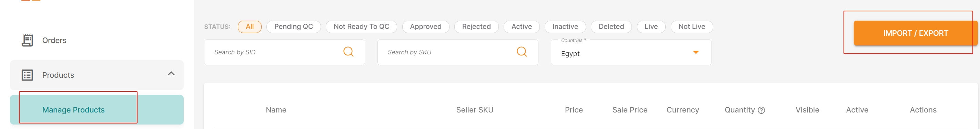Screen dimensions: 980x129
Task: Click the Search by SID magnifier icon
Action: point(348,52)
